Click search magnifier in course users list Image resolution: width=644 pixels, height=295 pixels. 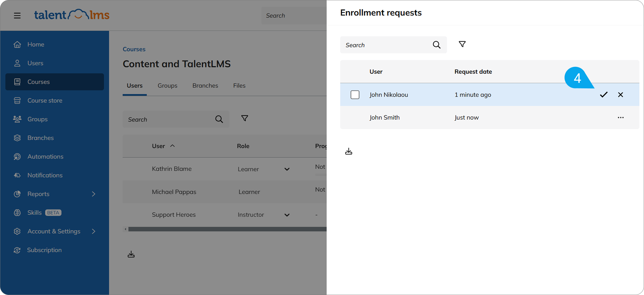tap(219, 119)
